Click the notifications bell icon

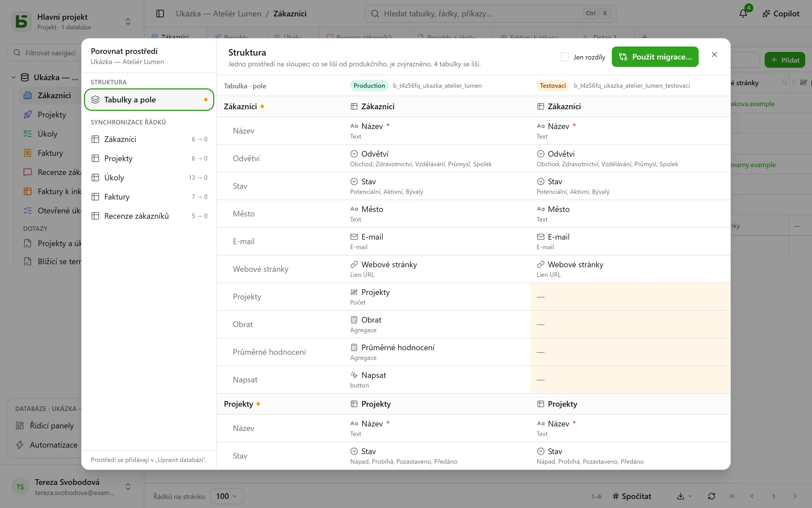[x=743, y=14]
